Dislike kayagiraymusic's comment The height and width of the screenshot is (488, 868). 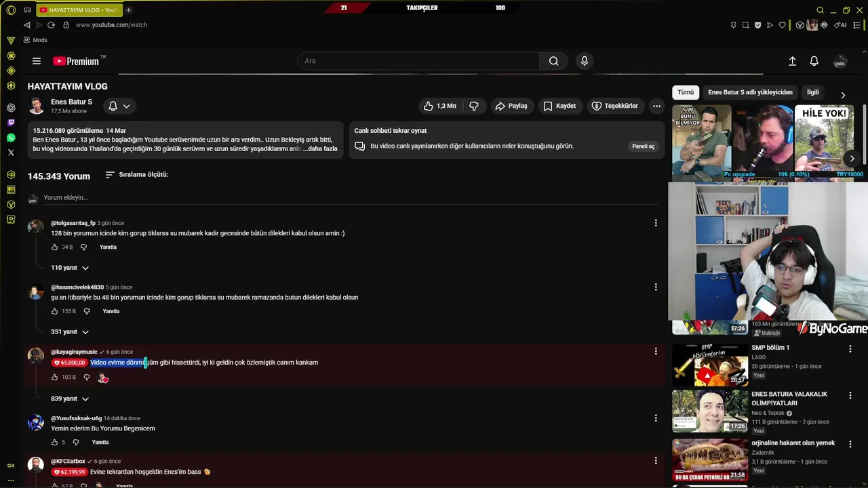coord(86,378)
